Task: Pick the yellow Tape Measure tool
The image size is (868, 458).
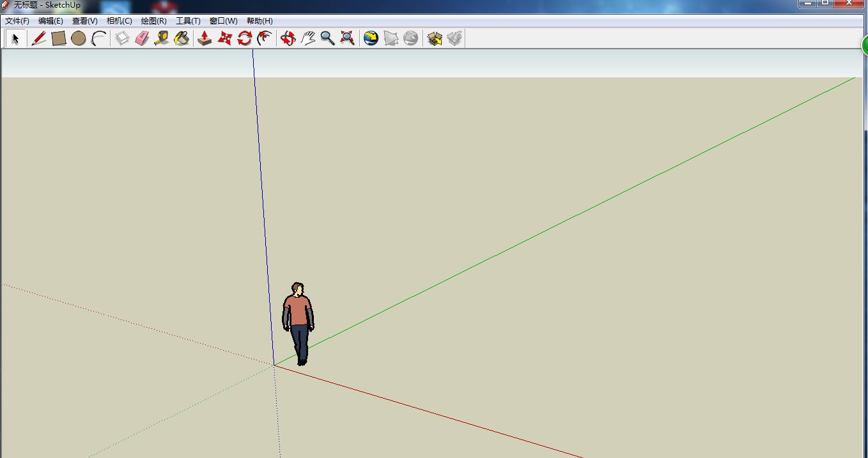Action: pos(161,39)
